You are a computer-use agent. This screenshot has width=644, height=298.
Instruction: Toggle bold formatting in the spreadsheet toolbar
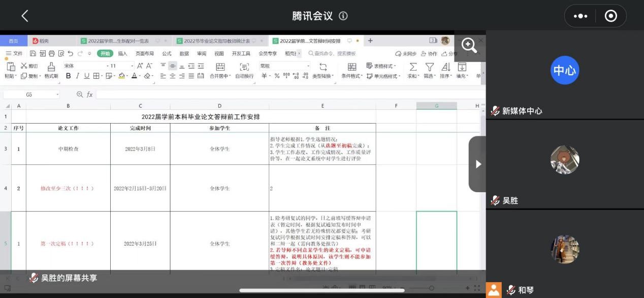tap(68, 76)
